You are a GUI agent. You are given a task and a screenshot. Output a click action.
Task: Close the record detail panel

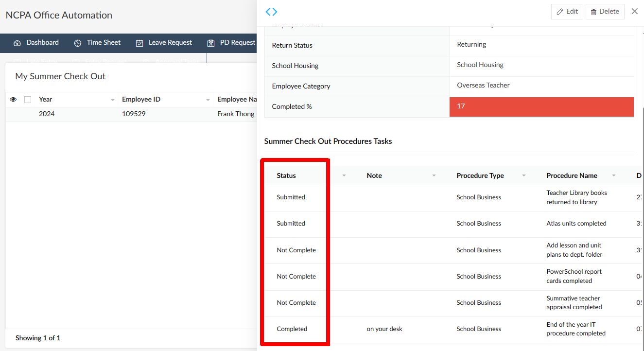click(x=634, y=11)
